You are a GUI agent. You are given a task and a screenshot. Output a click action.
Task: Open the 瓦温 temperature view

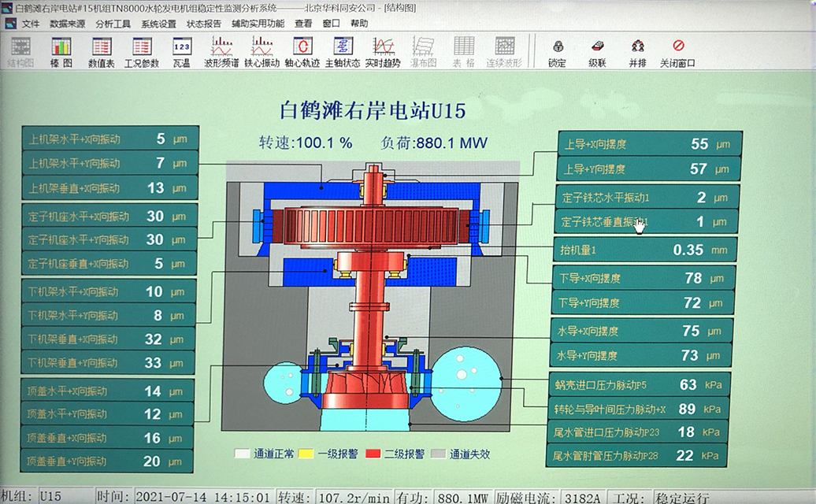(x=182, y=51)
